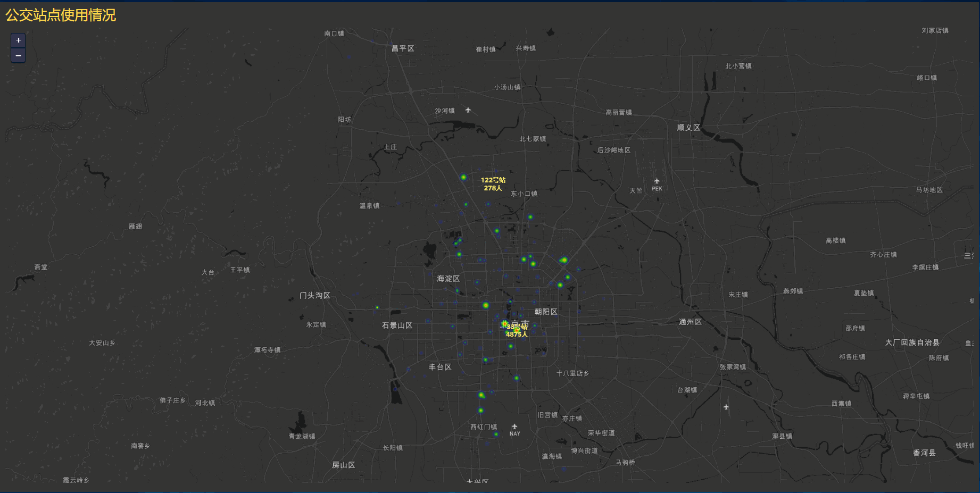Click the 石景山区 district label
Viewport: 980px width, 493px height.
397,325
